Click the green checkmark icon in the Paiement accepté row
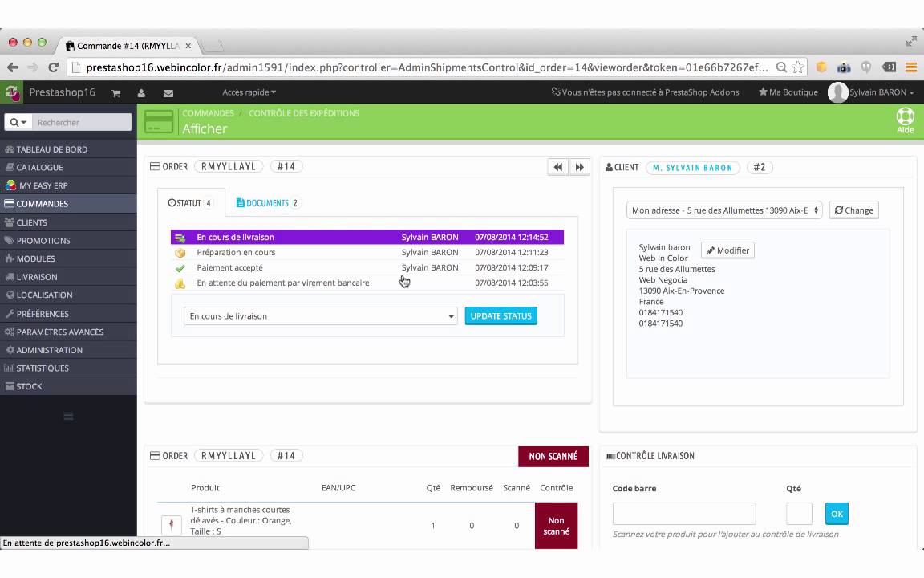This screenshot has height=578, width=924. tap(180, 268)
